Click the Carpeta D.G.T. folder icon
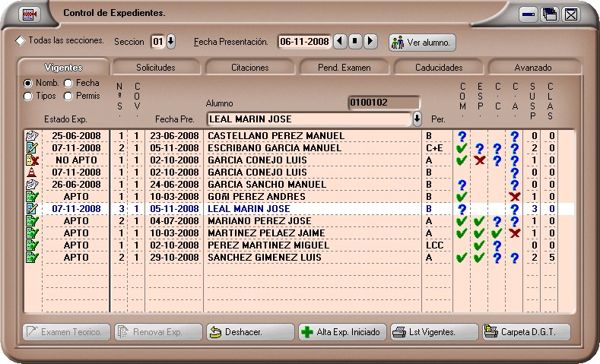Viewport: 600px width, 364px height. 490,332
